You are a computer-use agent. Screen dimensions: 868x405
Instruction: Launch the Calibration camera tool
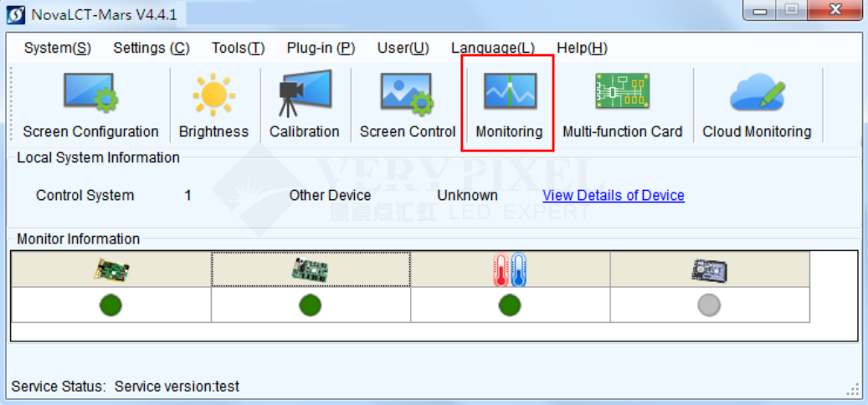[x=305, y=105]
